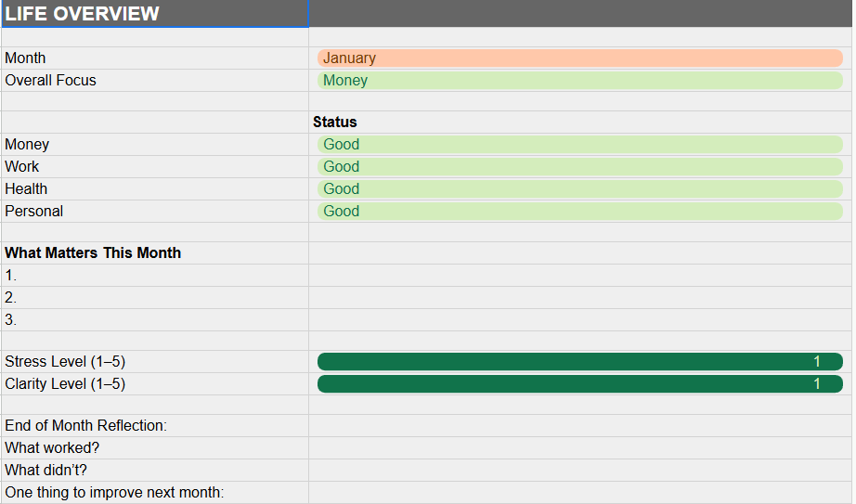Open the Overall Focus dropdown showing Money

pos(579,81)
